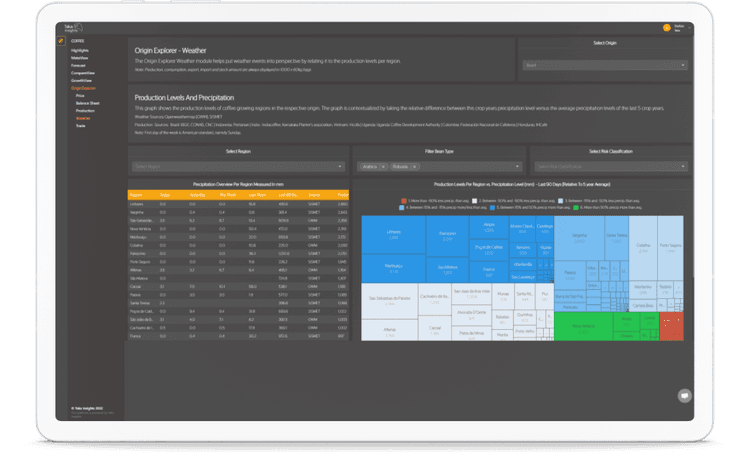750x456 pixels.
Task: Click the Santa Teresa treemap tile
Action: [x=617, y=238]
